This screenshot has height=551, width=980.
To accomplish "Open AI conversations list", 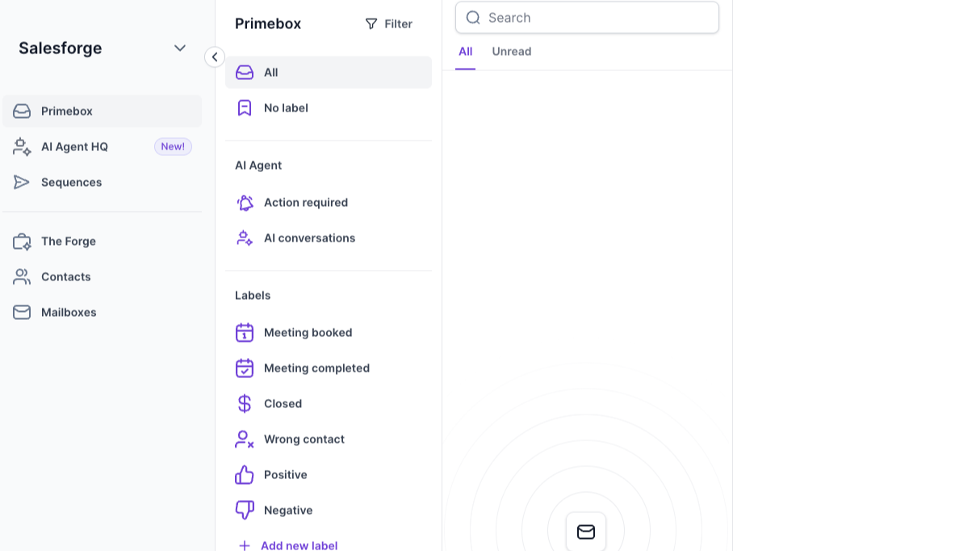I will (x=309, y=238).
